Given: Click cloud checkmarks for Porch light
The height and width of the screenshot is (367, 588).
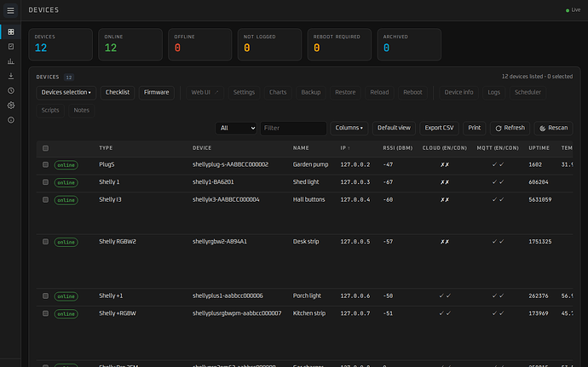Looking at the screenshot, I should [x=445, y=295].
